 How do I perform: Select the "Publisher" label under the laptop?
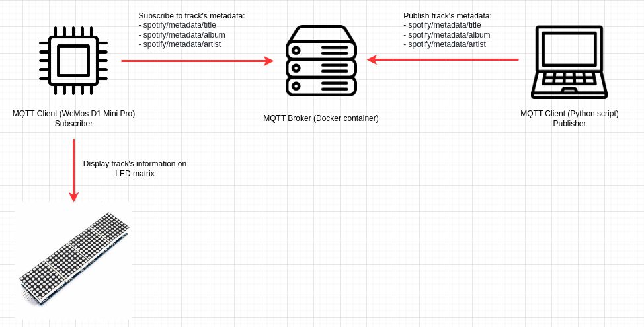tap(569, 124)
